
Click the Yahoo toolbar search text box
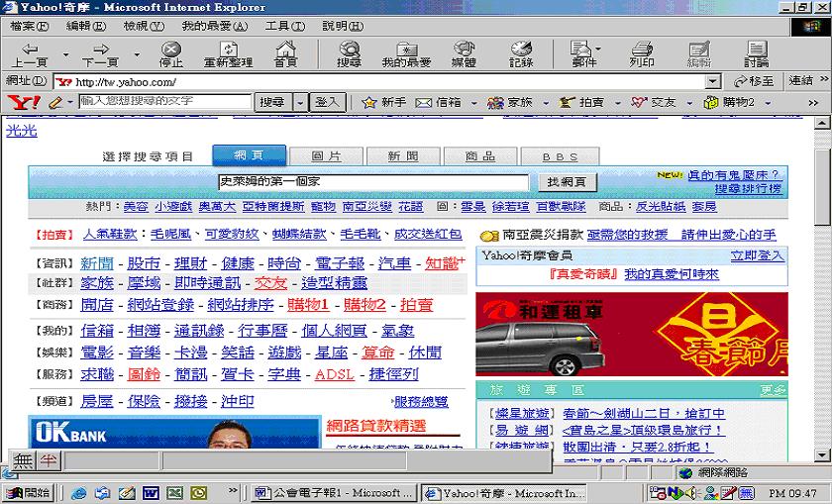tap(165, 101)
